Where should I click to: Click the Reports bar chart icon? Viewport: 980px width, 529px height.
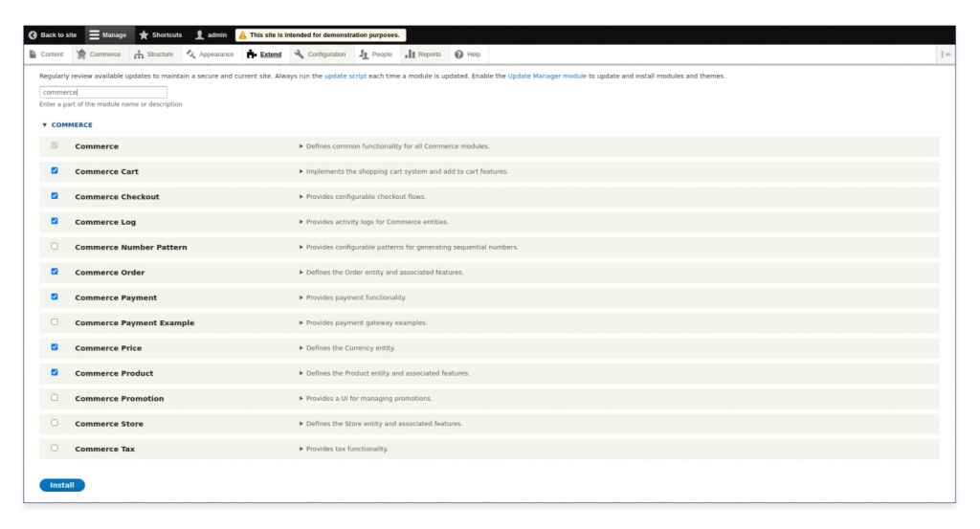tap(410, 55)
